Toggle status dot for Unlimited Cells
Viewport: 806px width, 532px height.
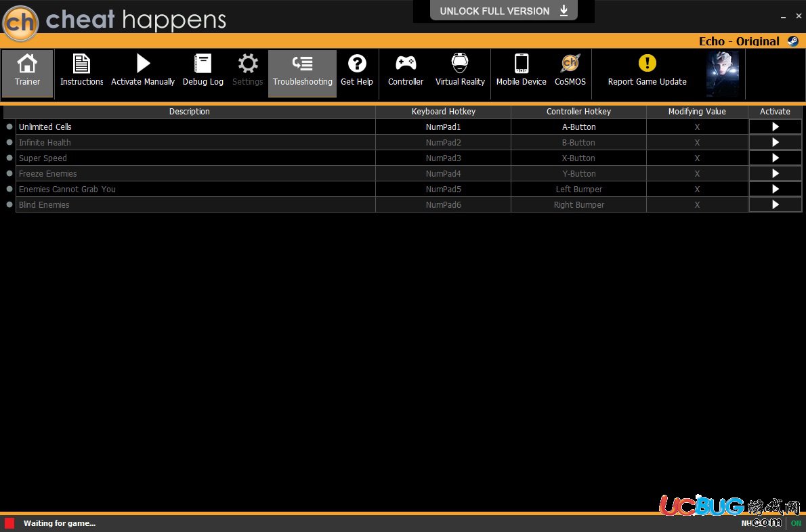(9, 127)
